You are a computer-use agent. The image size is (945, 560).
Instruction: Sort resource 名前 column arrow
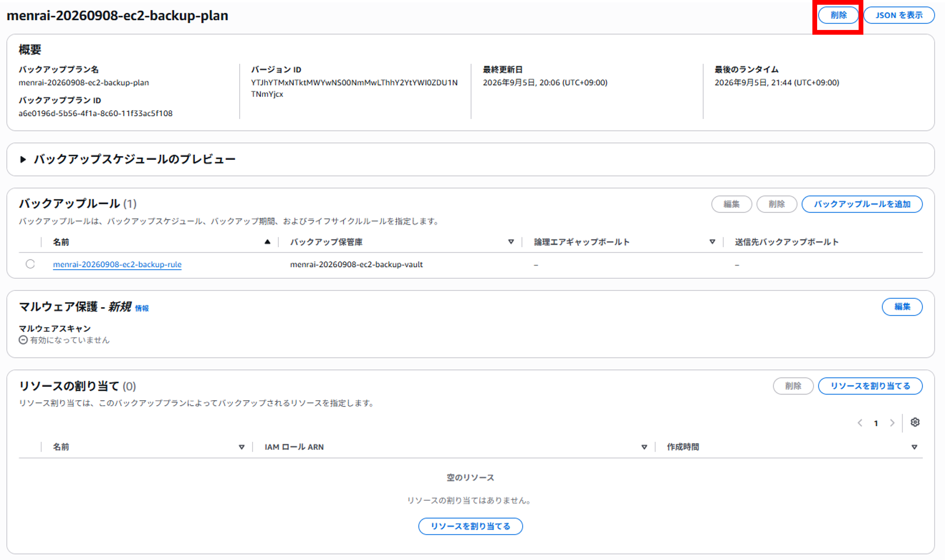pos(242,447)
